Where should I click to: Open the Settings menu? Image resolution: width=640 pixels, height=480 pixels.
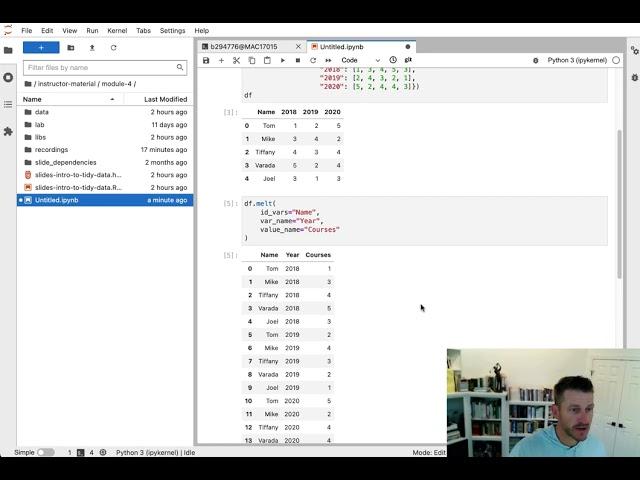coord(172,31)
